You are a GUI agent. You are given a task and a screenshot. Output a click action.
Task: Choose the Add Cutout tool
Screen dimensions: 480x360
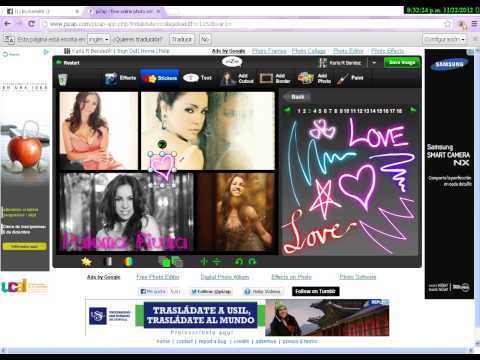pos(237,78)
